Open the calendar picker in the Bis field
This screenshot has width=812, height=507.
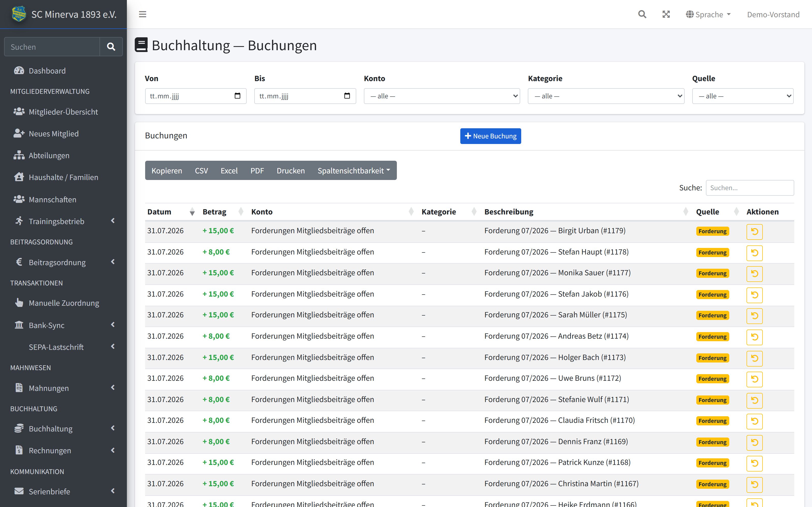(347, 96)
